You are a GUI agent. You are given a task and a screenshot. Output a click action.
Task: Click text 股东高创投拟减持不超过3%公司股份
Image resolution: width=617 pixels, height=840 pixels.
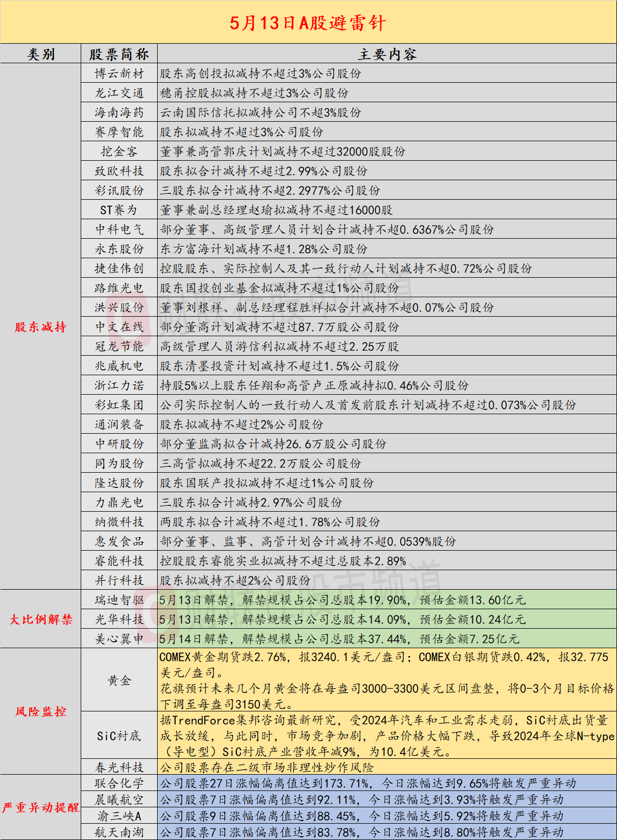pos(261,73)
